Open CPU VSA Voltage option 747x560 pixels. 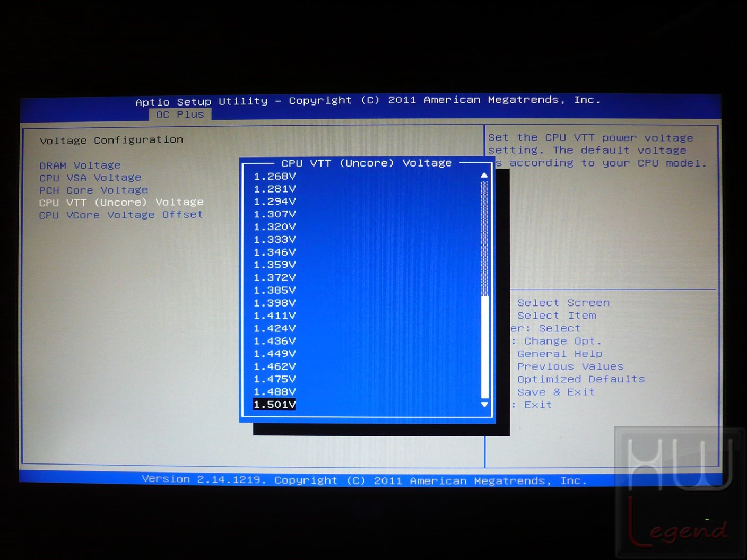point(90,178)
